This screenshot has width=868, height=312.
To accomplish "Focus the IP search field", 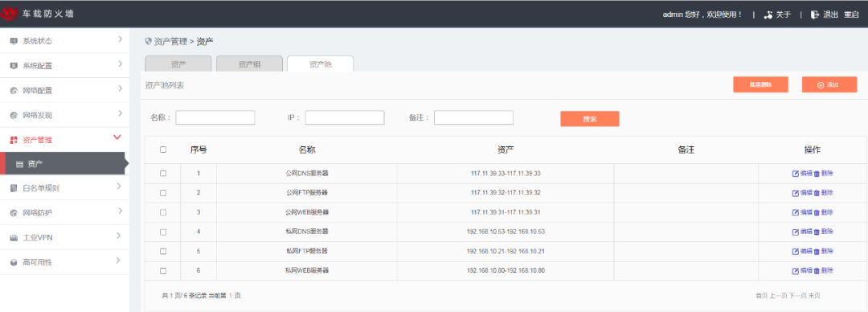I will (345, 117).
